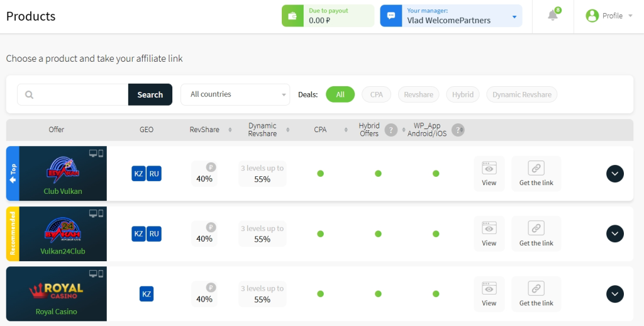View the Vulkan24Club offer

(x=489, y=234)
